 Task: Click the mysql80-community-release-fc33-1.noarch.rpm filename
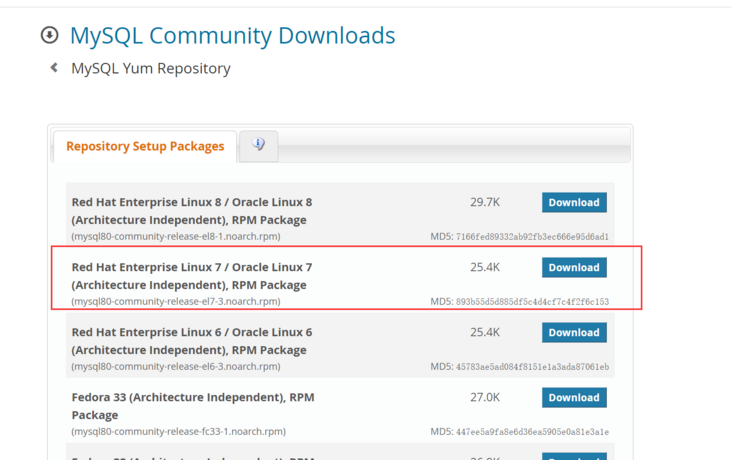pyautogui.click(x=179, y=432)
